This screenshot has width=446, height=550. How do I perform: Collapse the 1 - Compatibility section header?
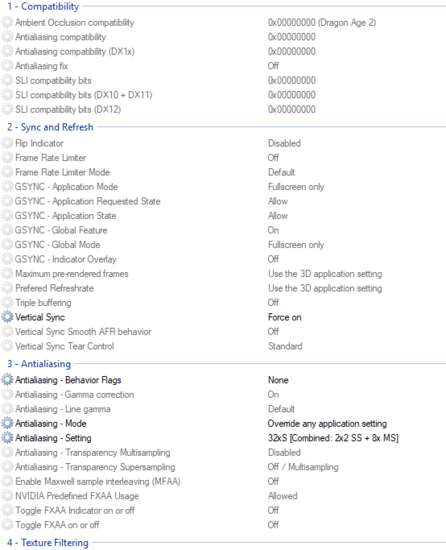coord(43,6)
